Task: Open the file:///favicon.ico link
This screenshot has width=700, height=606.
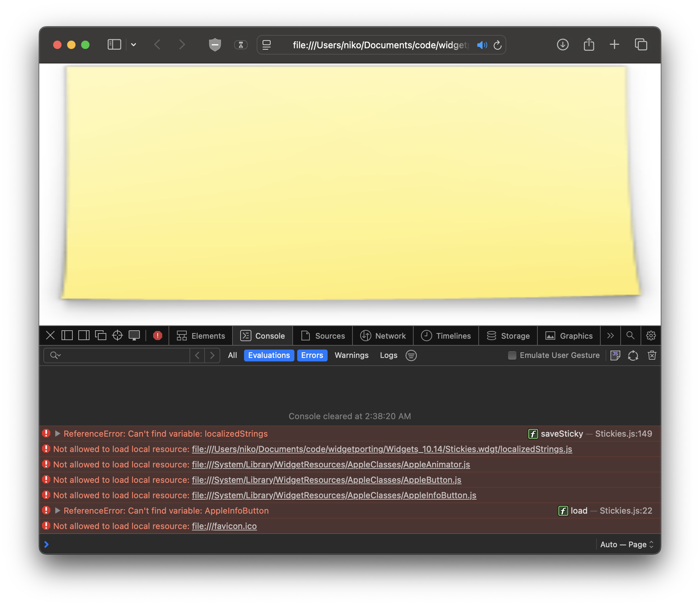Action: [224, 526]
